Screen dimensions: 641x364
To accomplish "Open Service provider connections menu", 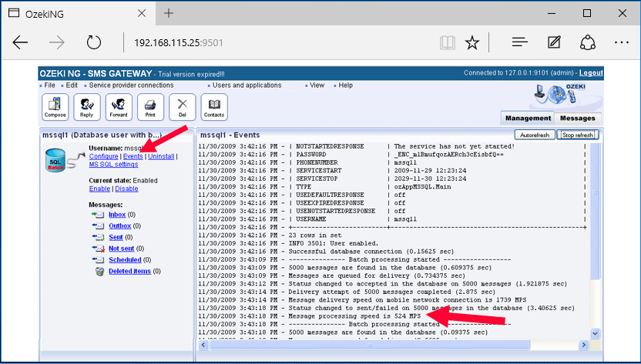I will point(131,85).
